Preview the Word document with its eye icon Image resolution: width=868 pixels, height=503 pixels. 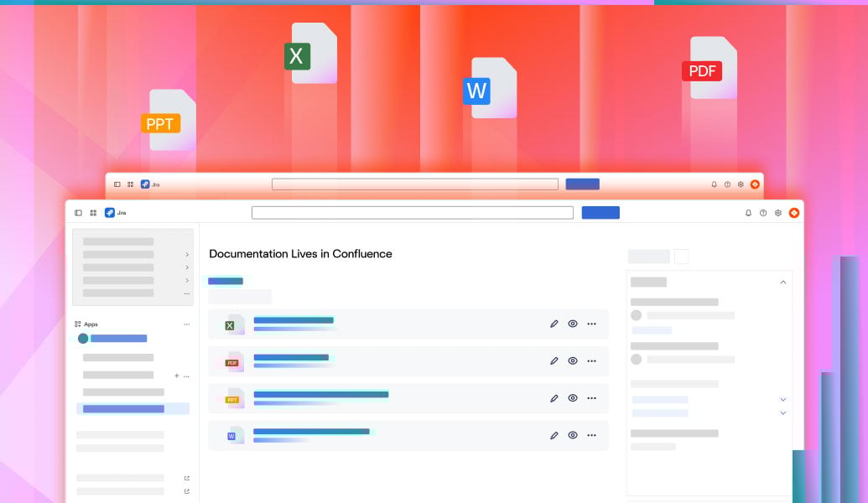click(x=573, y=435)
